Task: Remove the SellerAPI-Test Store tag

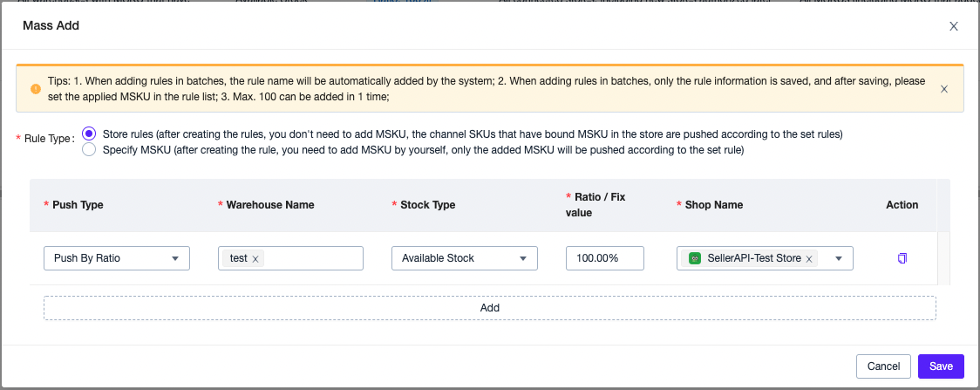Action: (x=809, y=259)
